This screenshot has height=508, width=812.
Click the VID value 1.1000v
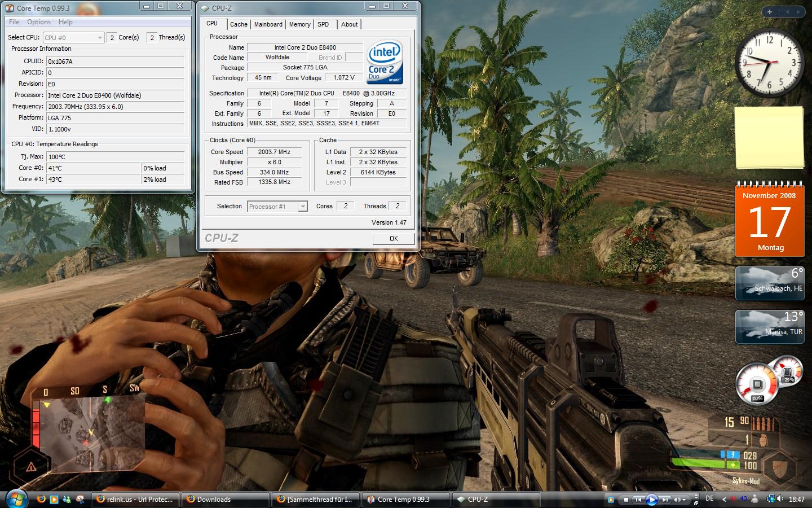pos(115,129)
